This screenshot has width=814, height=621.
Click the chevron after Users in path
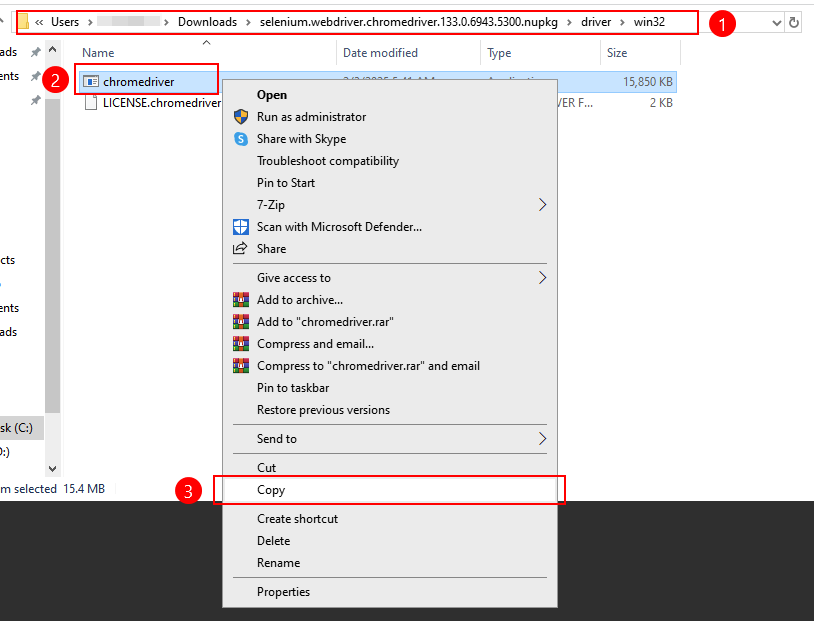click(90, 22)
